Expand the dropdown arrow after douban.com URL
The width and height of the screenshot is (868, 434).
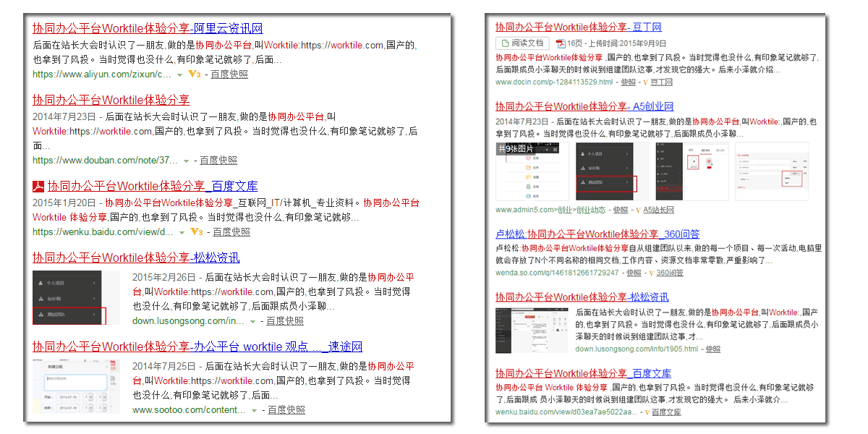coord(187,160)
